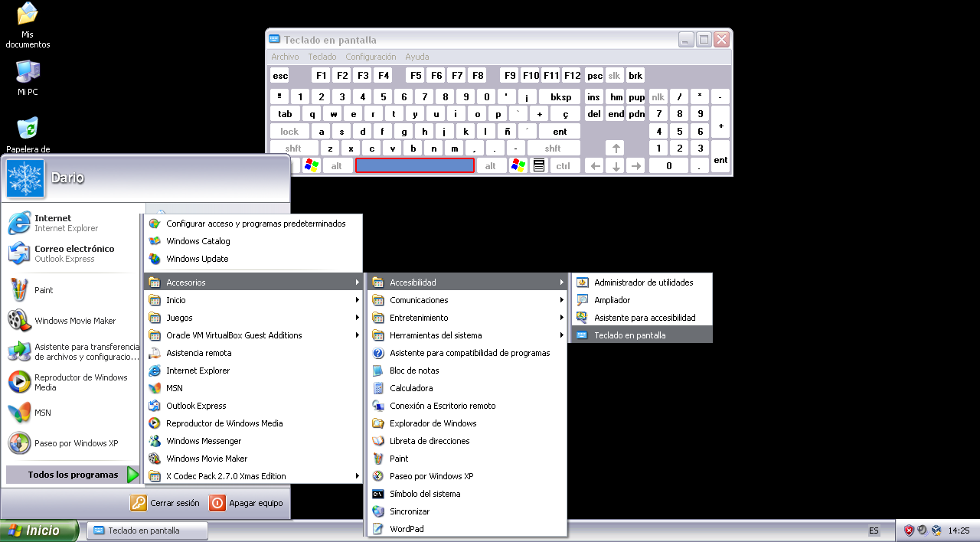Open Administrador de utilidades
The image size is (980, 542).
coord(642,282)
